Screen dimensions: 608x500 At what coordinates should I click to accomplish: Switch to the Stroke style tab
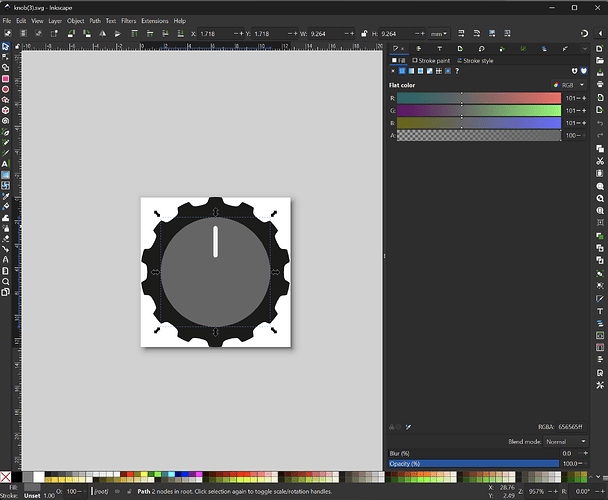coord(475,61)
